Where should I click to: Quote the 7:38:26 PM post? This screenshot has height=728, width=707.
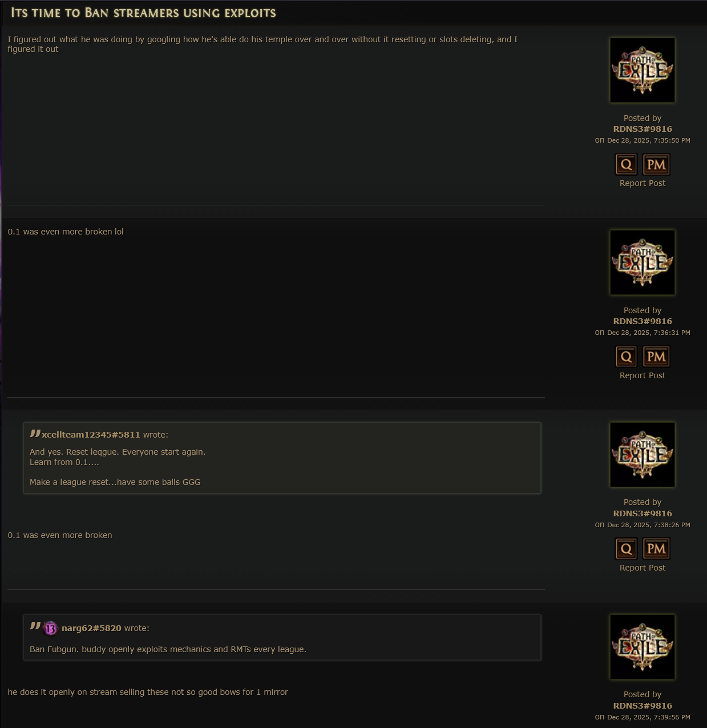click(x=626, y=549)
